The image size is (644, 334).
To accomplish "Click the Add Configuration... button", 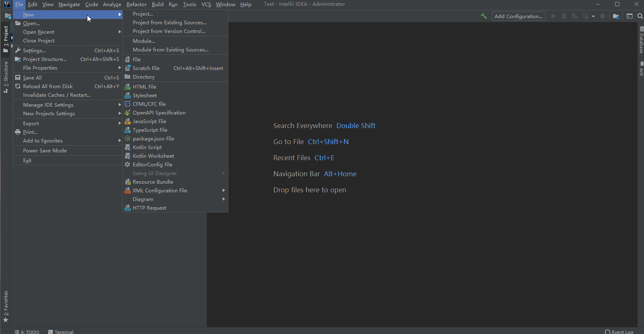I will coord(519,16).
